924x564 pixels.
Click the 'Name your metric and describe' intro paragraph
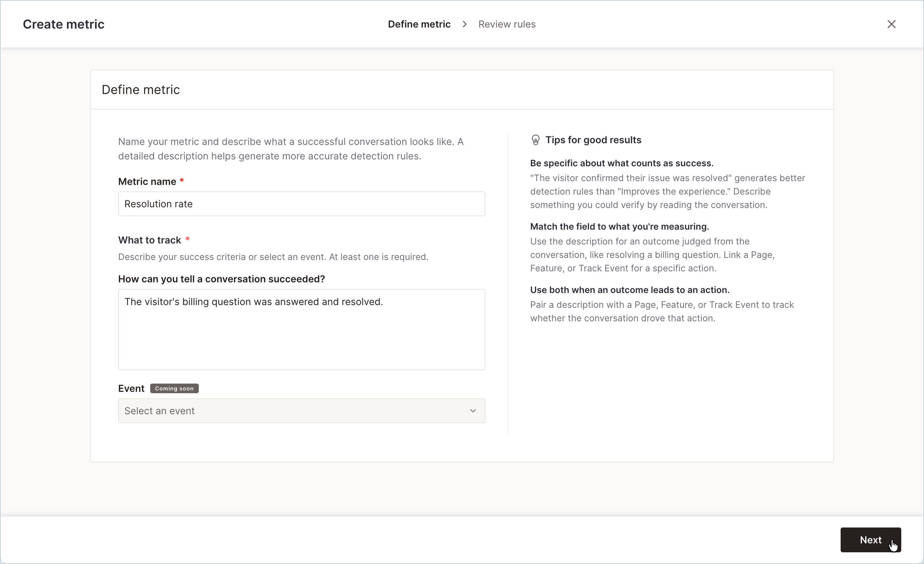click(x=291, y=149)
